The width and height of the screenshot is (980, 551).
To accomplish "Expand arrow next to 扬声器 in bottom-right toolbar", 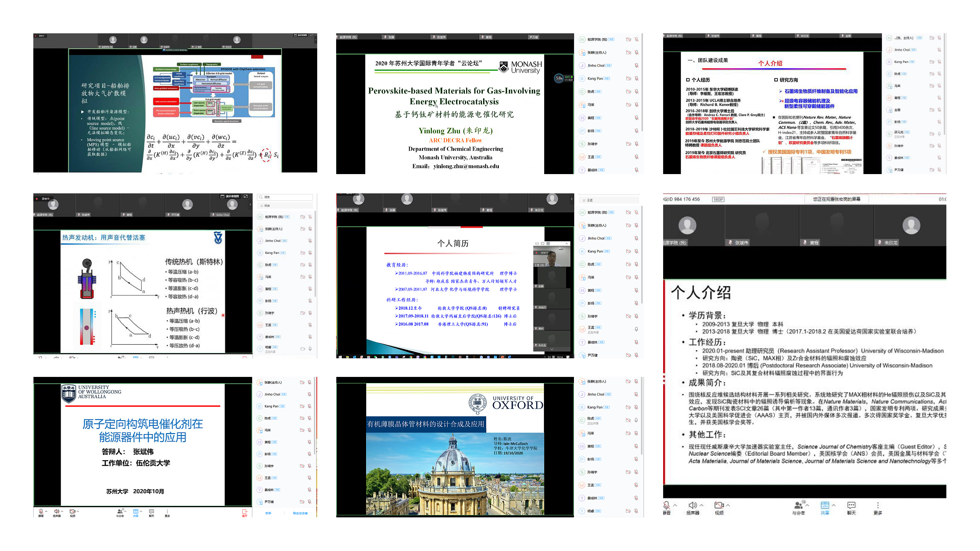I will [x=701, y=505].
